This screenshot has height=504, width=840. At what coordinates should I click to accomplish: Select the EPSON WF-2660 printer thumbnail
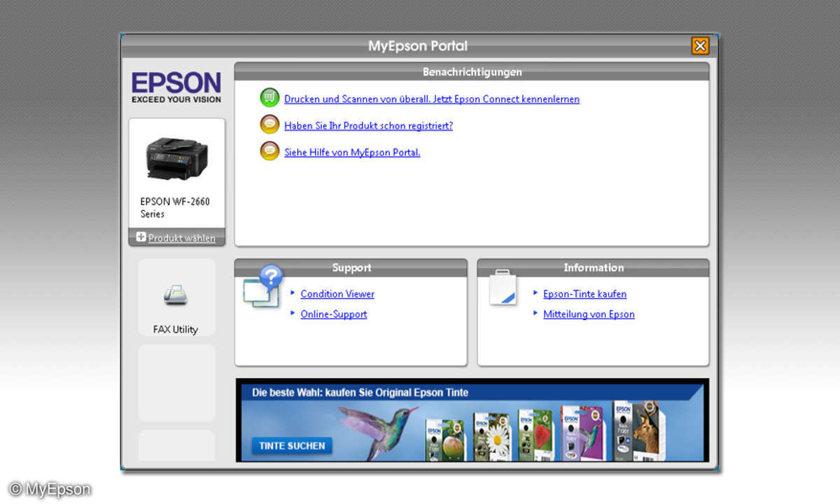[176, 158]
